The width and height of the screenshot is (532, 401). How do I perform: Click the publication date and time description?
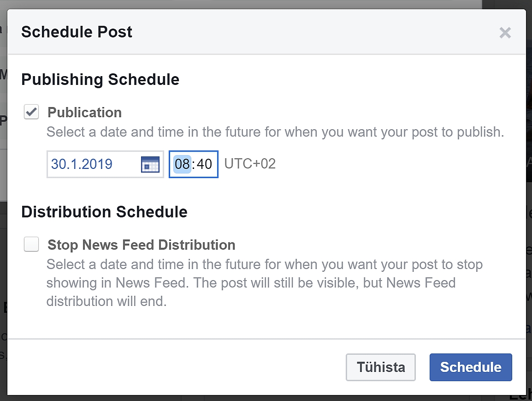coord(275,132)
